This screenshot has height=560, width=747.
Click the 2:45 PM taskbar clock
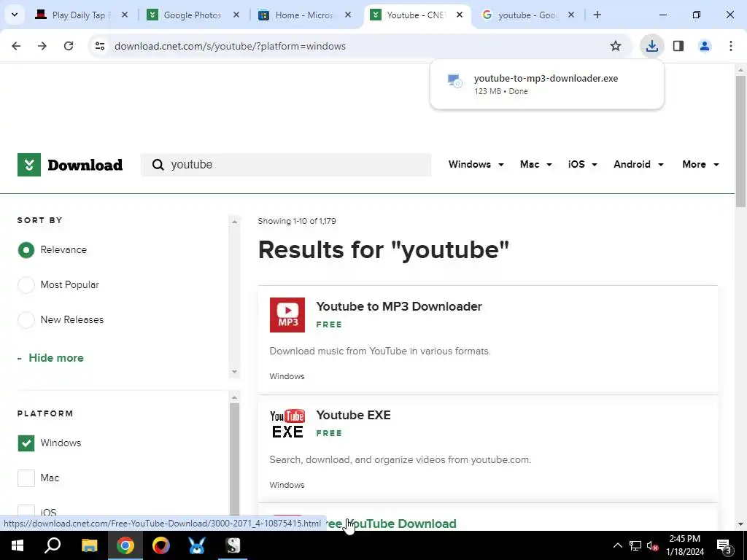[x=684, y=545]
